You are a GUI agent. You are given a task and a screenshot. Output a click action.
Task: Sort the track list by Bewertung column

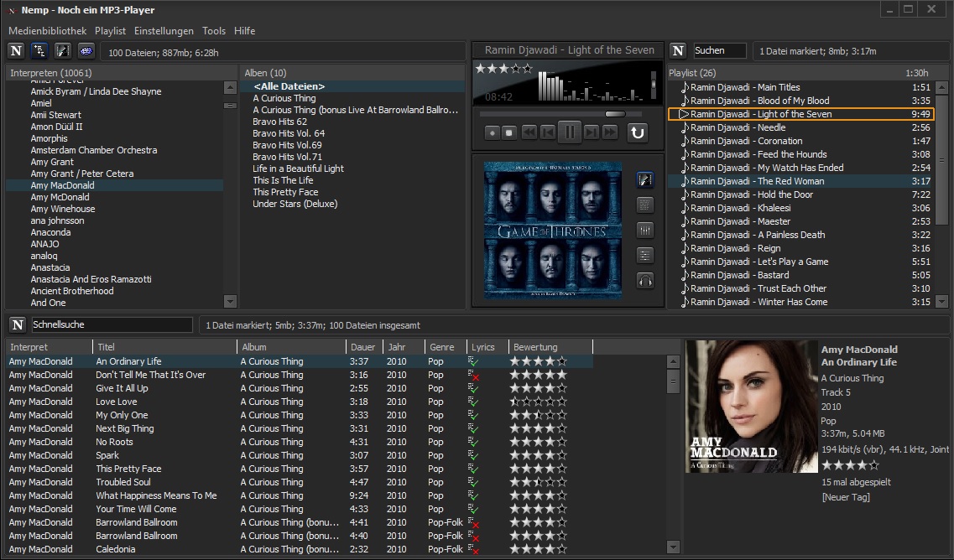(x=550, y=347)
